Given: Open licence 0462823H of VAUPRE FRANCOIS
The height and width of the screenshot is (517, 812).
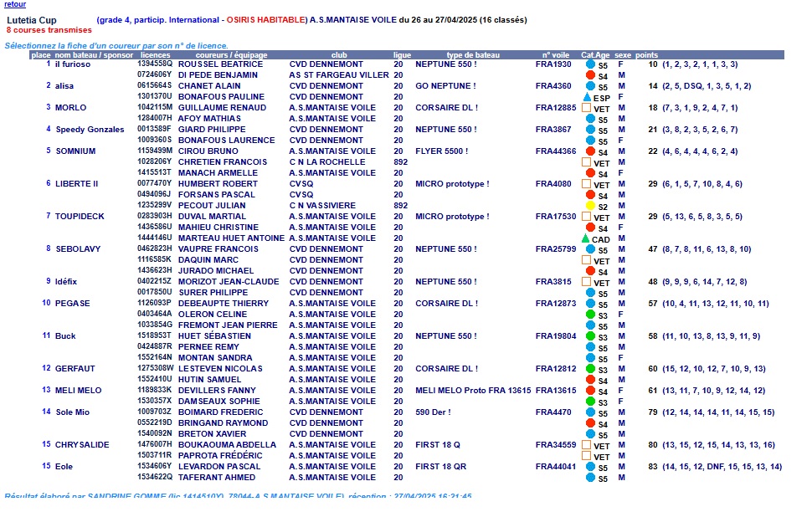Looking at the screenshot, I should click(x=155, y=249).
